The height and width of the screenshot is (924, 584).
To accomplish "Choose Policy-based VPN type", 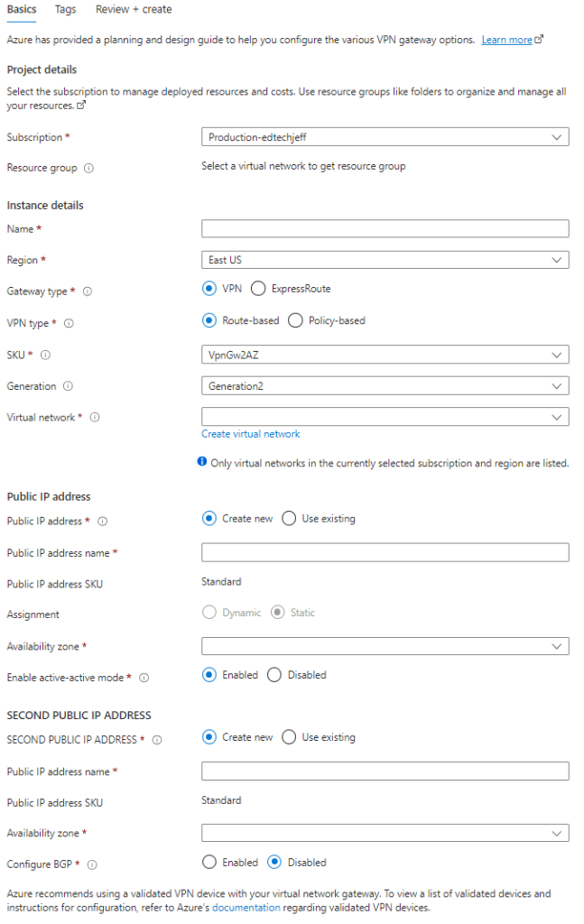I will tap(295, 320).
